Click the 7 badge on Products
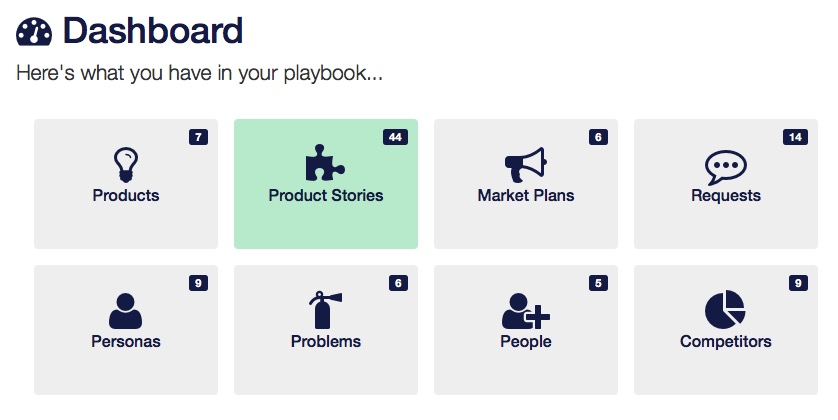Image resolution: width=838 pixels, height=420 pixels. click(x=198, y=137)
